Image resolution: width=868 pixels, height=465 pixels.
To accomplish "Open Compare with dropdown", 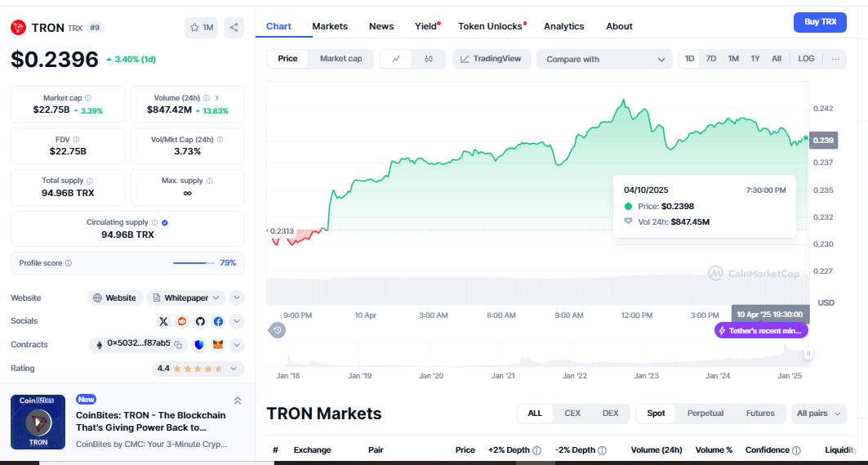I will pos(604,60).
